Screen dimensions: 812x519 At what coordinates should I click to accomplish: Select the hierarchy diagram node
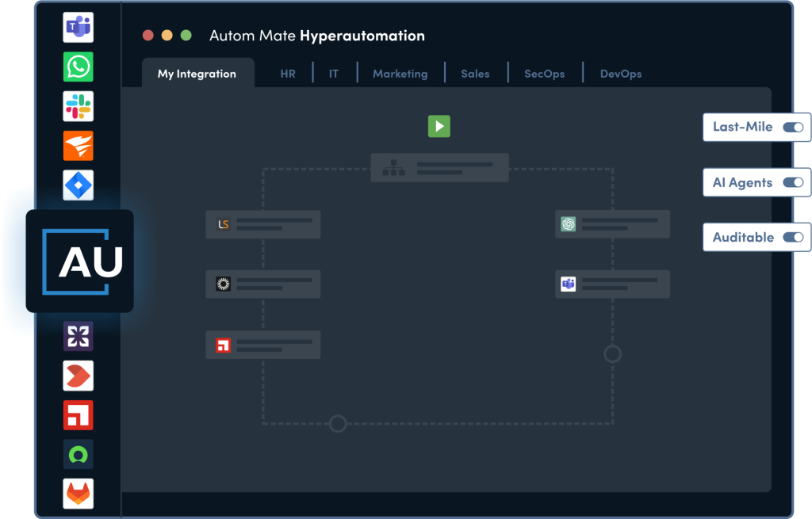pyautogui.click(x=439, y=168)
